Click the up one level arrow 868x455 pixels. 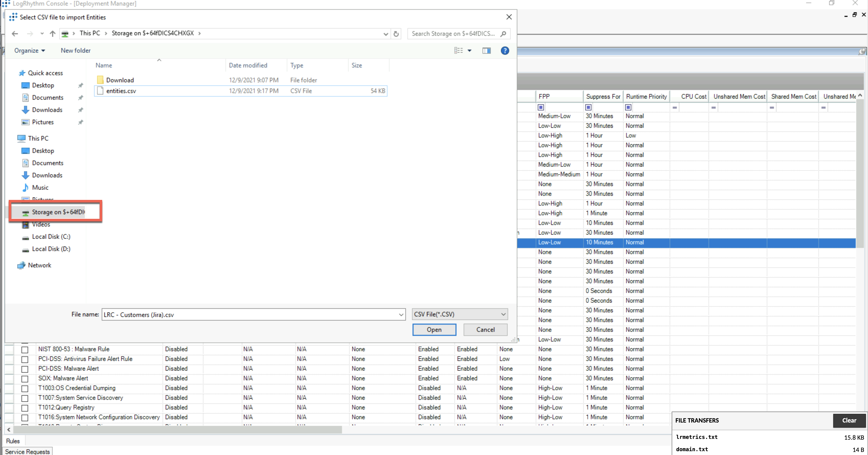[52, 34]
